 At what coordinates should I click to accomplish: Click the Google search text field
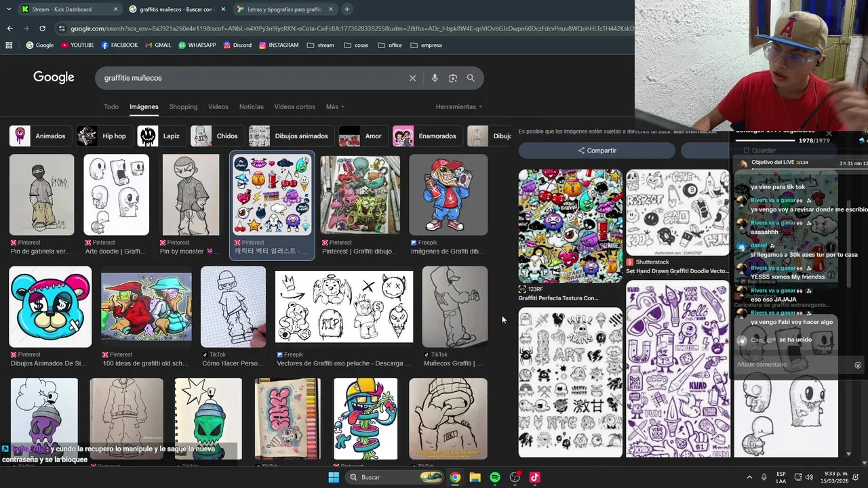click(251, 78)
